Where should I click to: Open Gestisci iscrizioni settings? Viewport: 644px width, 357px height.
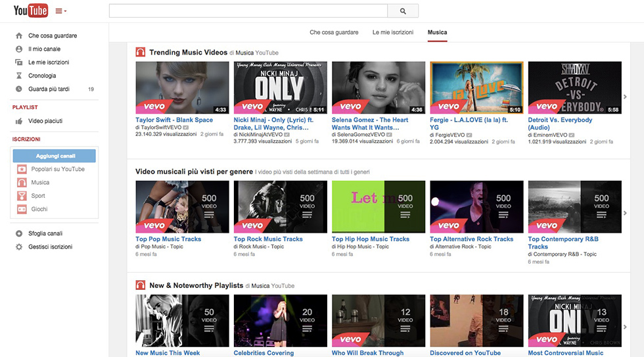[50, 247]
